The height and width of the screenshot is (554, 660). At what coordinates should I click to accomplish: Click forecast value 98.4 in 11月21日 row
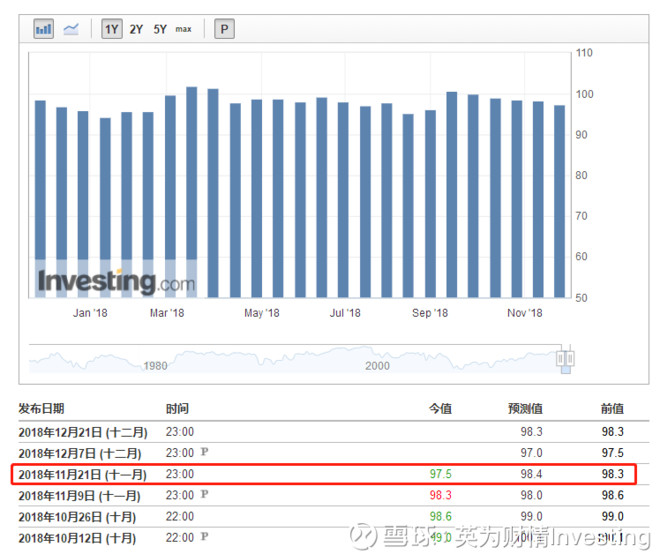pyautogui.click(x=531, y=474)
